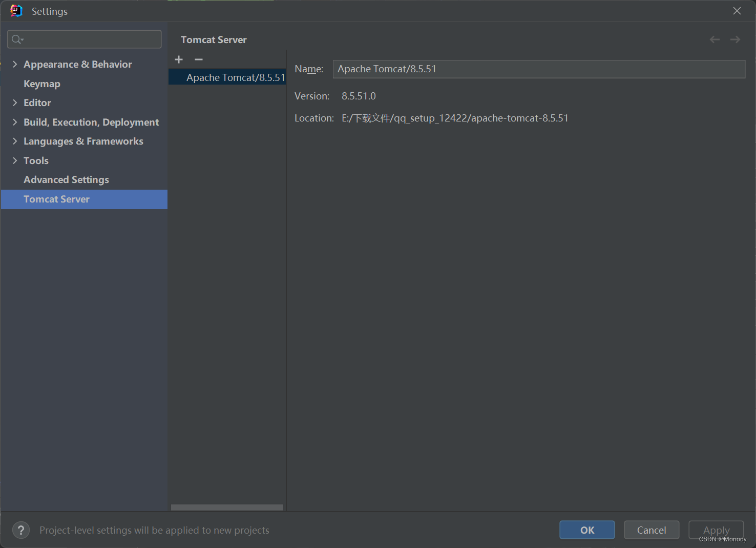Focus the settings search field
Image resolution: width=756 pixels, height=548 pixels.
85,39
